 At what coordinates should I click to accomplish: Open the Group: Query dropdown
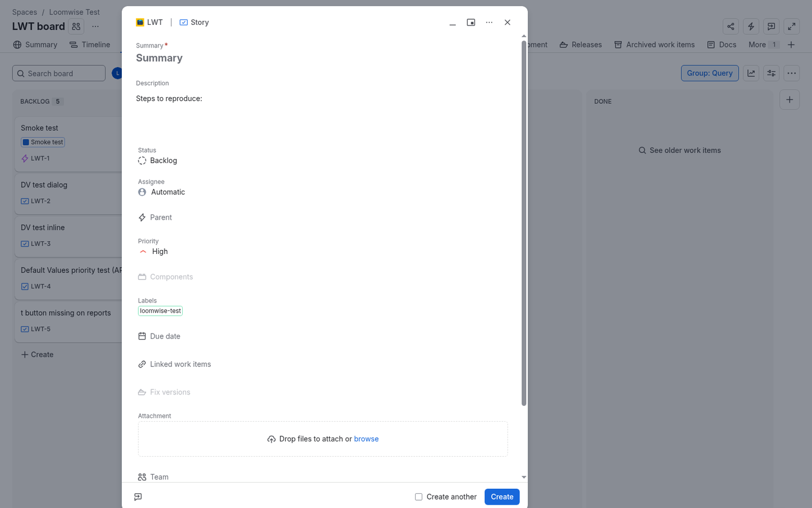[x=710, y=73]
